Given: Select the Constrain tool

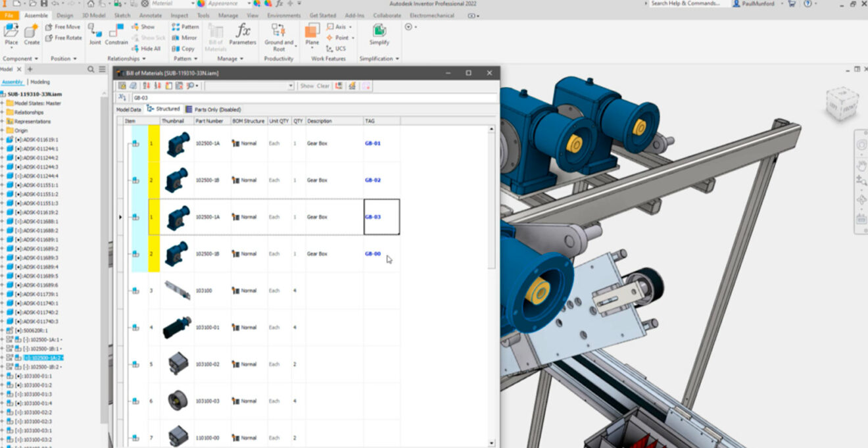Looking at the screenshot, I should [x=116, y=36].
